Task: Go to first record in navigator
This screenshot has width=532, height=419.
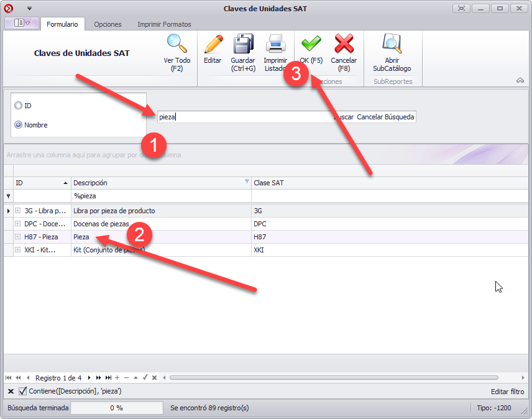Action: pyautogui.click(x=9, y=377)
